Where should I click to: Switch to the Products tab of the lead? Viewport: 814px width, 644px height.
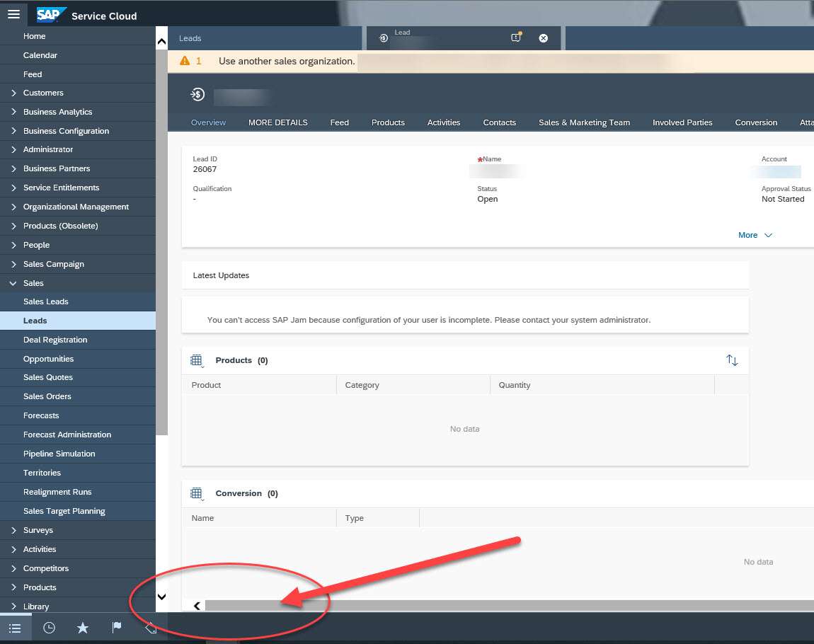click(x=388, y=122)
